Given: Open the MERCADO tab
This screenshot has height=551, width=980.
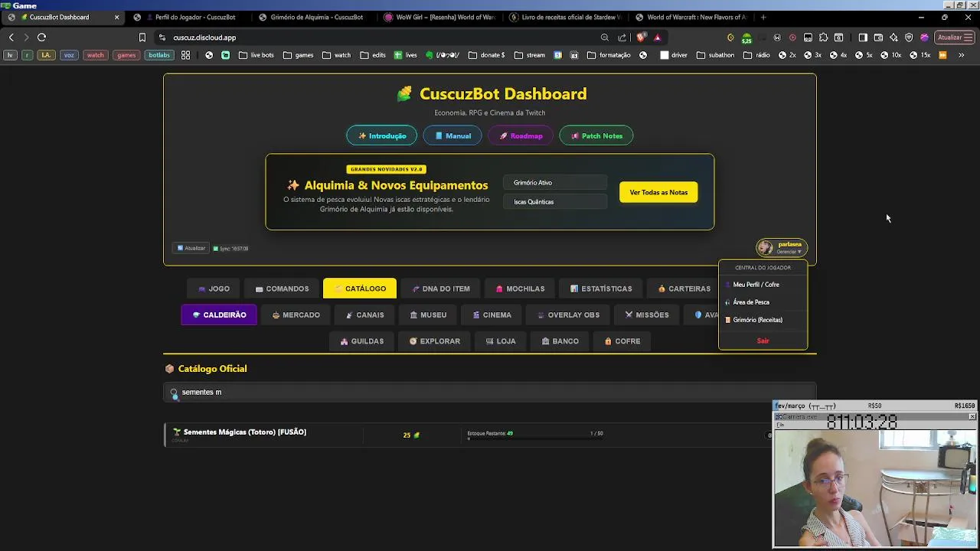Looking at the screenshot, I should pyautogui.click(x=296, y=315).
